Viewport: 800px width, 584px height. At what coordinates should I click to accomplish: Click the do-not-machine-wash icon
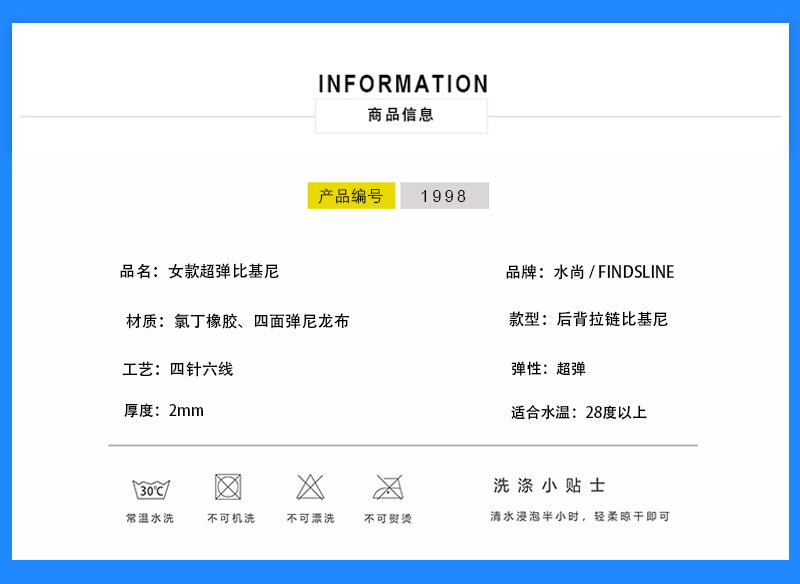pyautogui.click(x=229, y=487)
